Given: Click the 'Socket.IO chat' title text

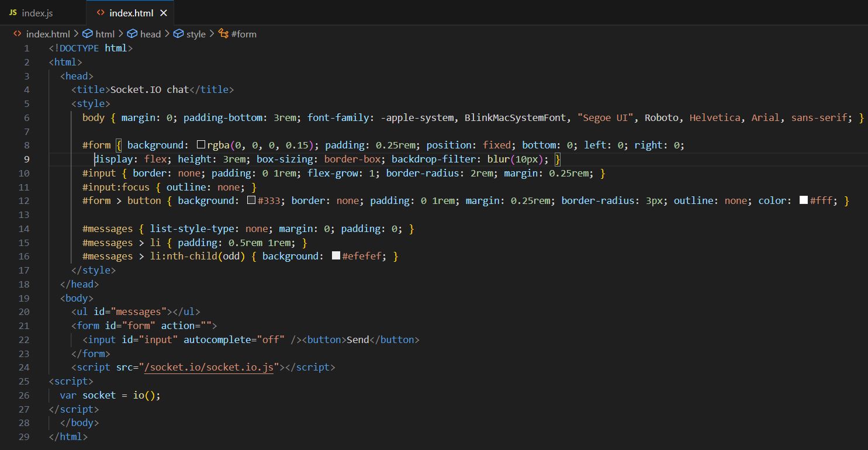Looking at the screenshot, I should click(150, 89).
